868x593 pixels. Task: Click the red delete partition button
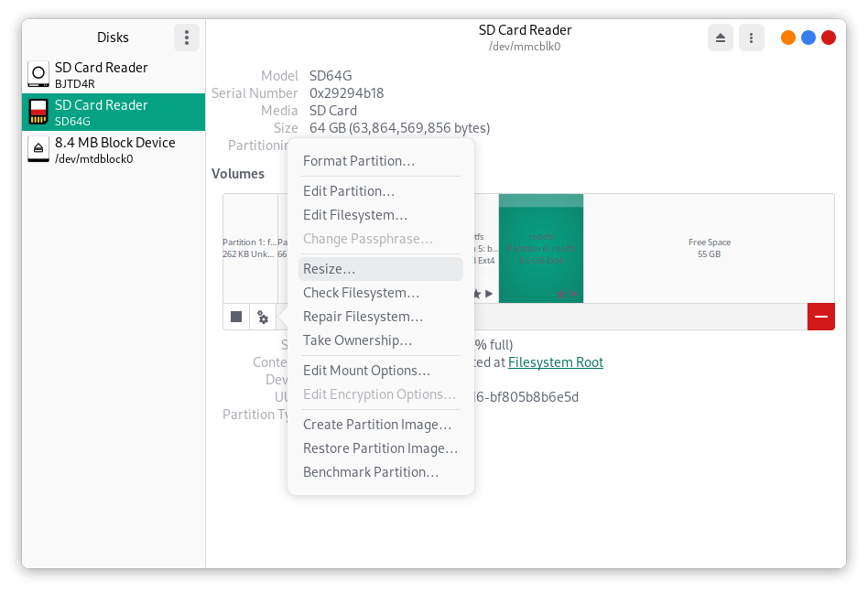point(820,317)
